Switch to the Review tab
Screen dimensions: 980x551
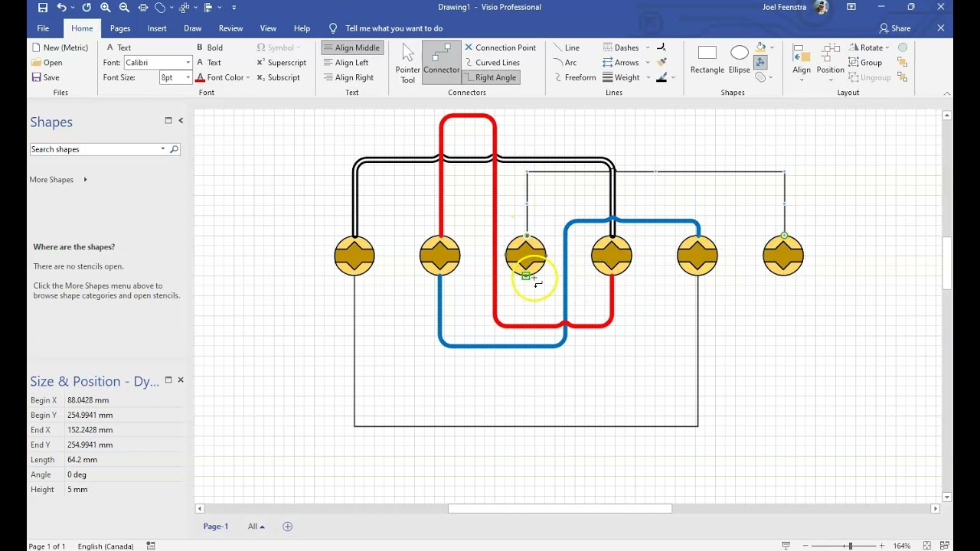(x=230, y=28)
